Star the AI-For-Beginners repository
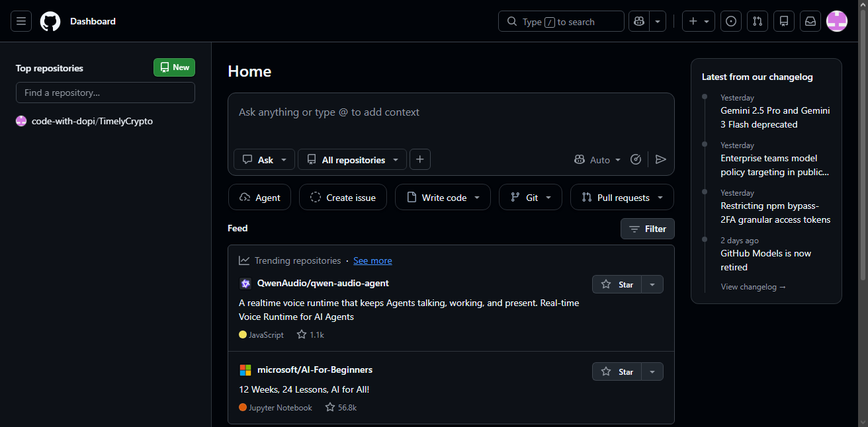Screen dimensions: 868x427 tap(617, 371)
